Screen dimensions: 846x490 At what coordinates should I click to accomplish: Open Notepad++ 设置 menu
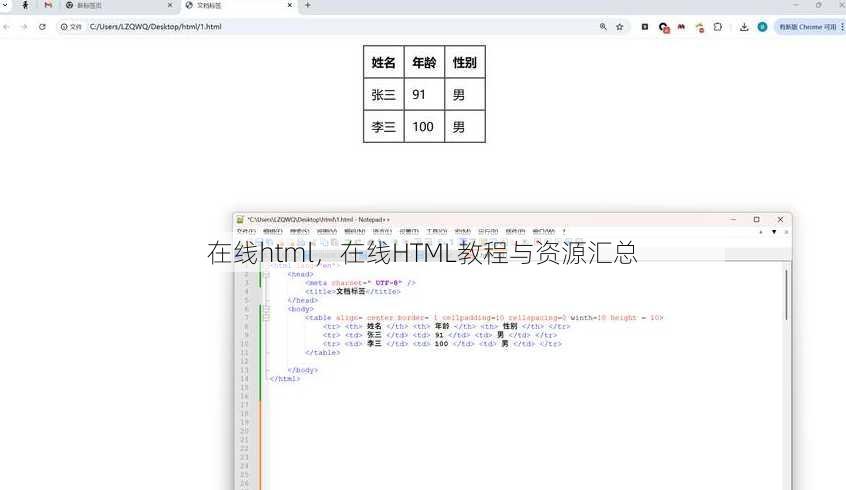click(x=409, y=232)
